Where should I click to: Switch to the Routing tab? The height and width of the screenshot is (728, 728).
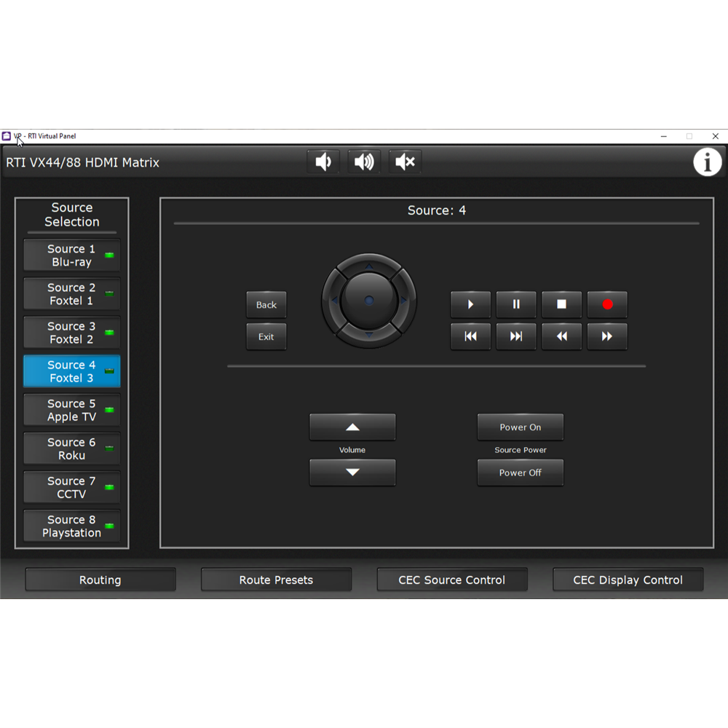pyautogui.click(x=100, y=580)
